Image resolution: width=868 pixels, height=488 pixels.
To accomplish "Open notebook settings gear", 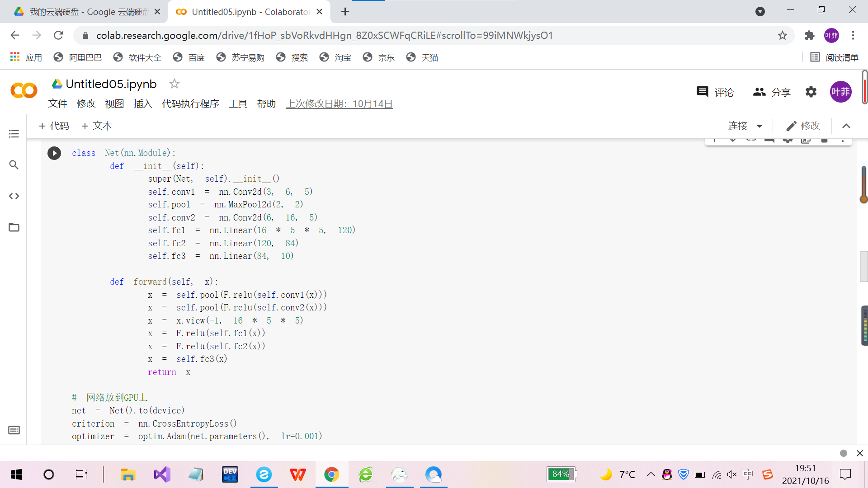I will 811,92.
